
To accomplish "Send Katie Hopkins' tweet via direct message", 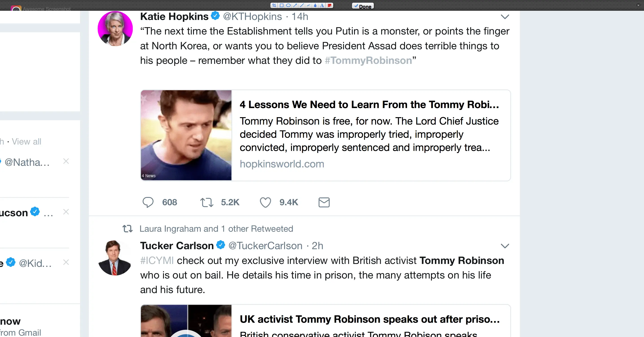I will 324,202.
